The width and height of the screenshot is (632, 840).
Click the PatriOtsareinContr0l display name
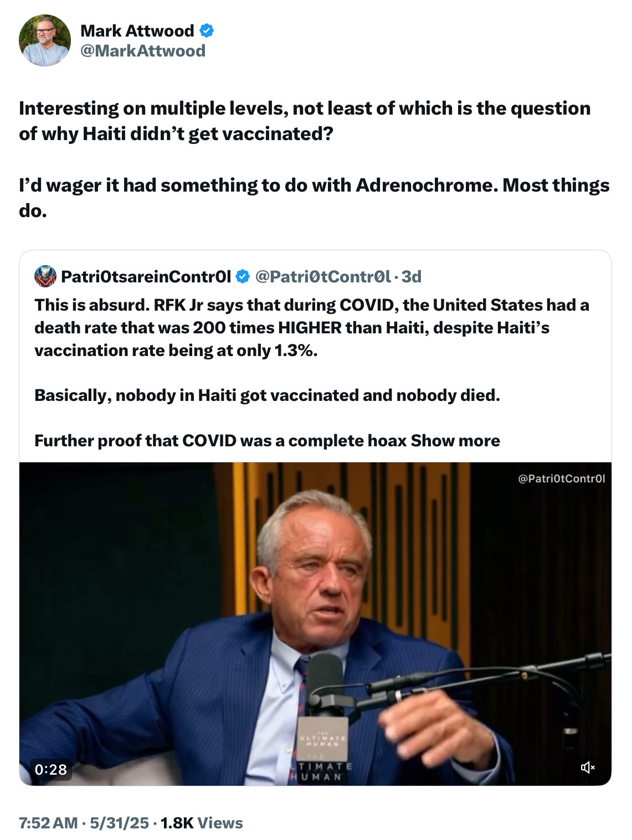(x=146, y=276)
